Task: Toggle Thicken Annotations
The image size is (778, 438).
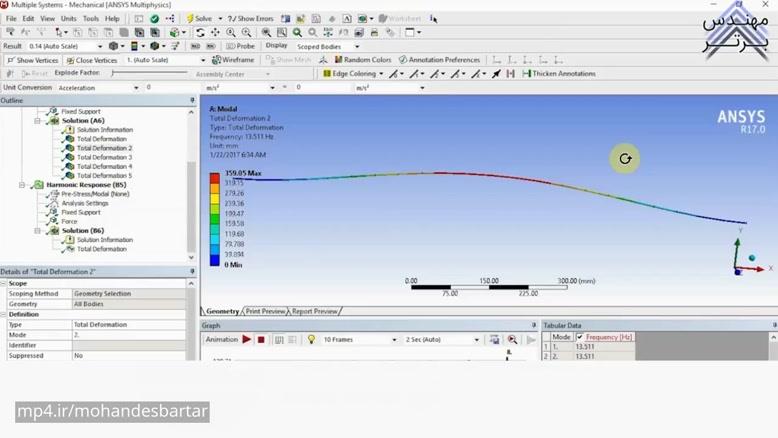Action: (559, 73)
